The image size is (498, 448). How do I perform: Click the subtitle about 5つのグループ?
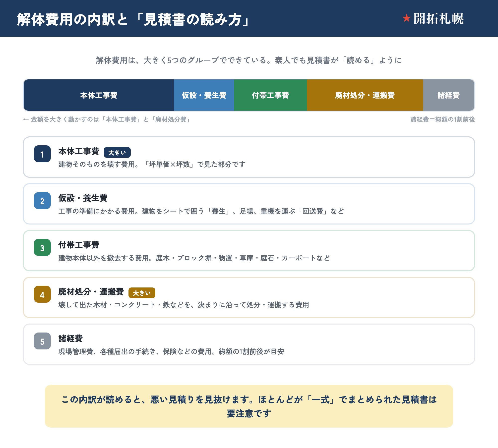point(249,60)
